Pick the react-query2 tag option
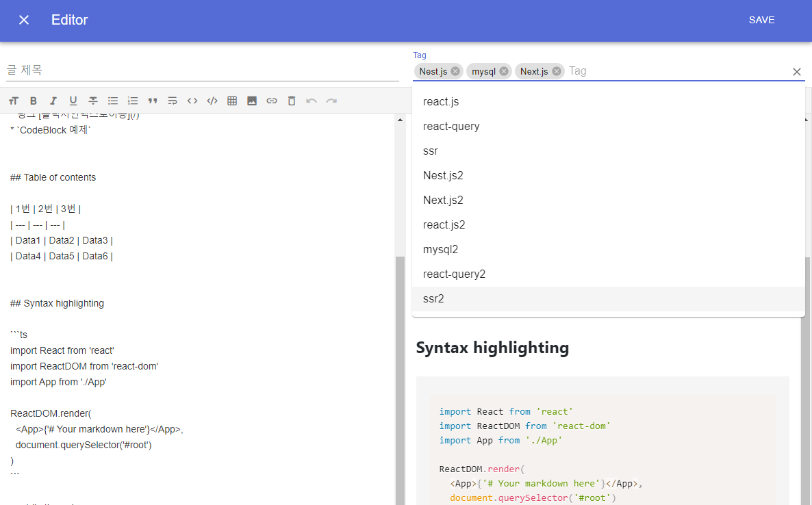 tap(609, 274)
